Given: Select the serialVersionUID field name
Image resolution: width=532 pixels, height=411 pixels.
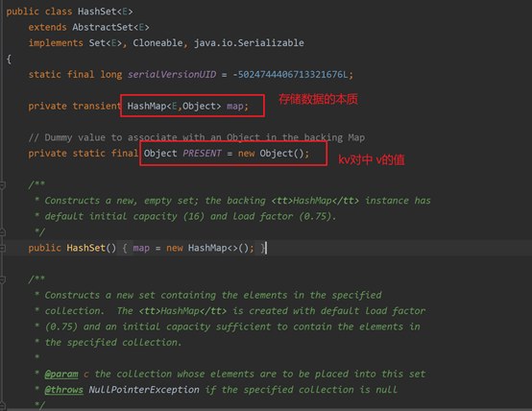Looking at the screenshot, I should point(172,74).
